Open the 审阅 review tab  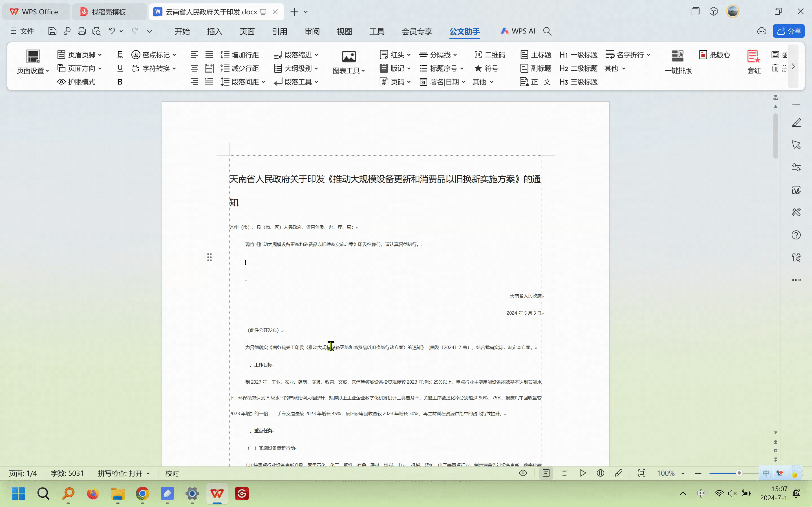312,32
